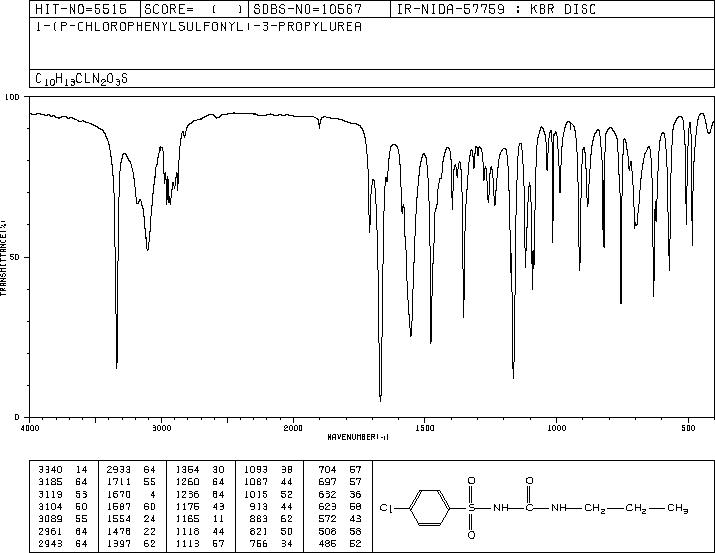
Task: Click the compound name 1-(P-chlorophenylsulfonyl)-3-propylurea
Action: point(198,26)
